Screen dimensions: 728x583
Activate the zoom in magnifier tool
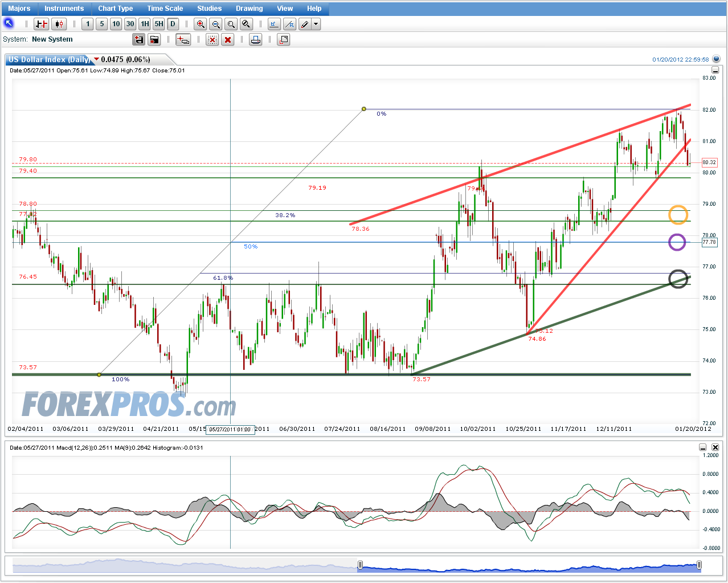click(201, 24)
